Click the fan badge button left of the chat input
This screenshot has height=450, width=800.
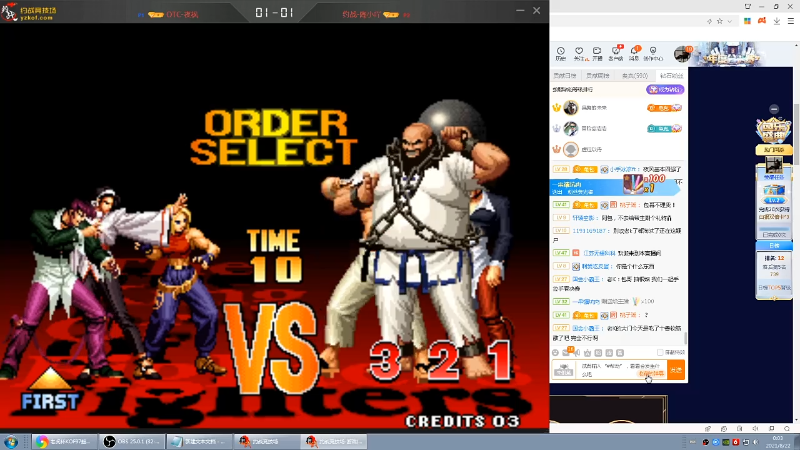[564, 370]
